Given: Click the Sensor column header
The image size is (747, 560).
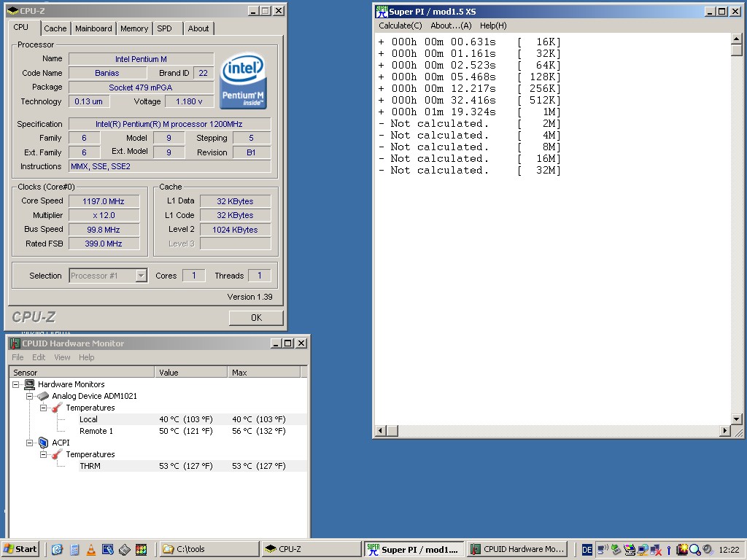Looking at the screenshot, I should pyautogui.click(x=82, y=373).
